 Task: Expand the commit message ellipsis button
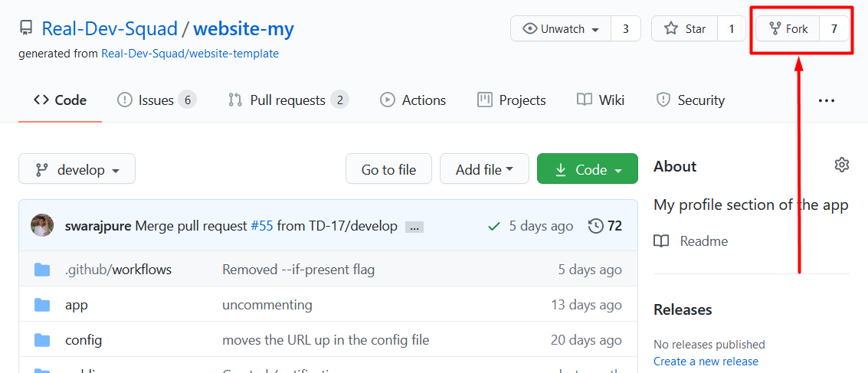(414, 227)
